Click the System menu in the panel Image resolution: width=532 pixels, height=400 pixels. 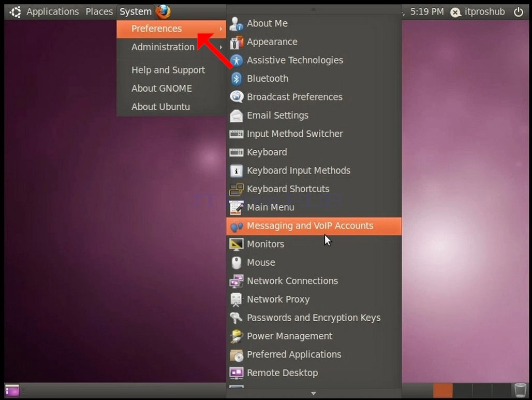click(x=136, y=11)
